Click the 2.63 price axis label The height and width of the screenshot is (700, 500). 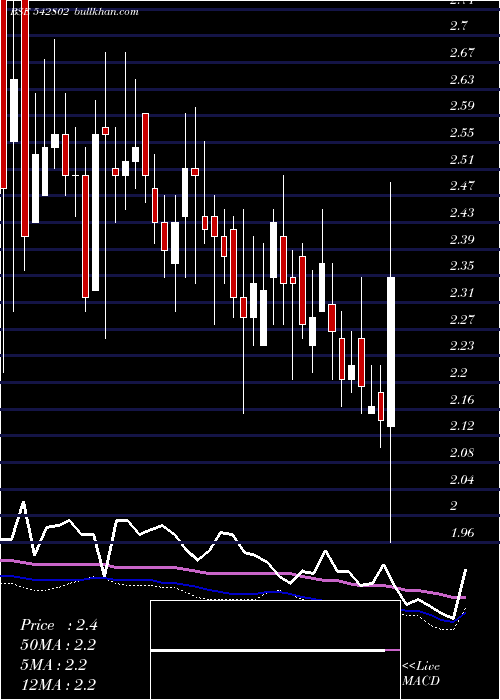[x=462, y=79]
